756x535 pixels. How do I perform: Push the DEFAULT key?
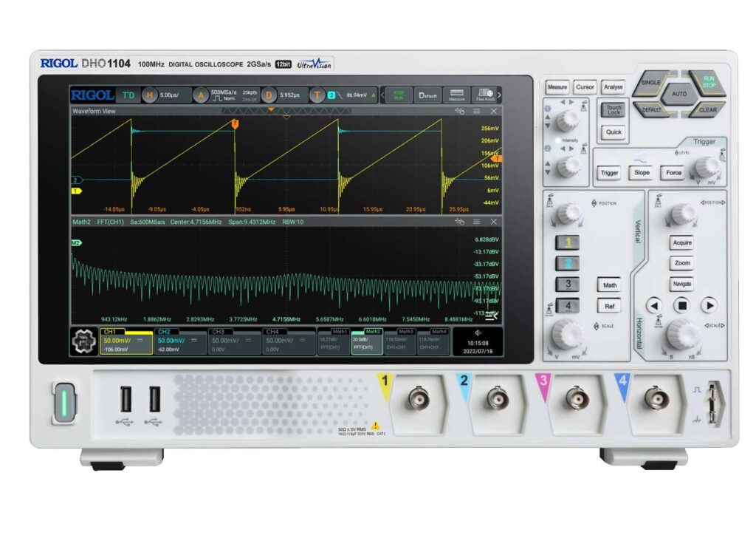coord(652,110)
